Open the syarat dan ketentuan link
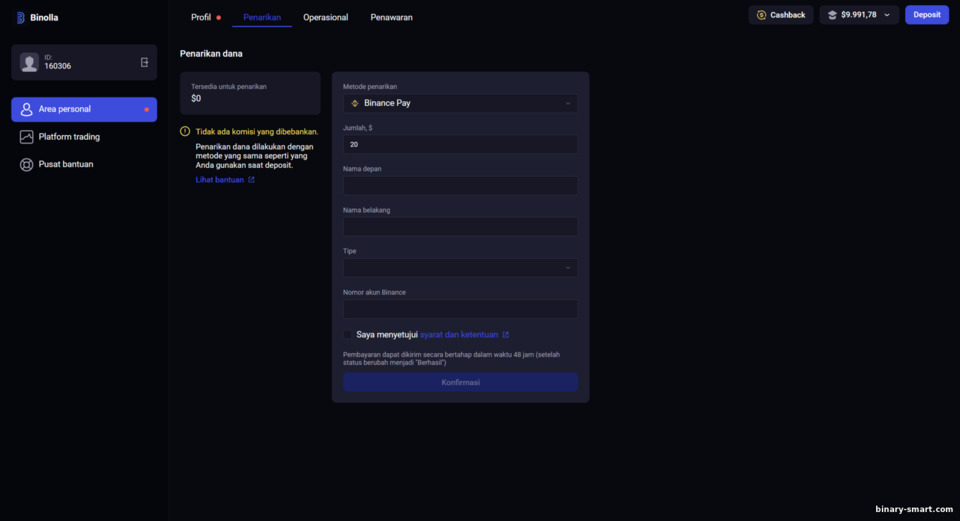This screenshot has width=960, height=521. coord(459,335)
